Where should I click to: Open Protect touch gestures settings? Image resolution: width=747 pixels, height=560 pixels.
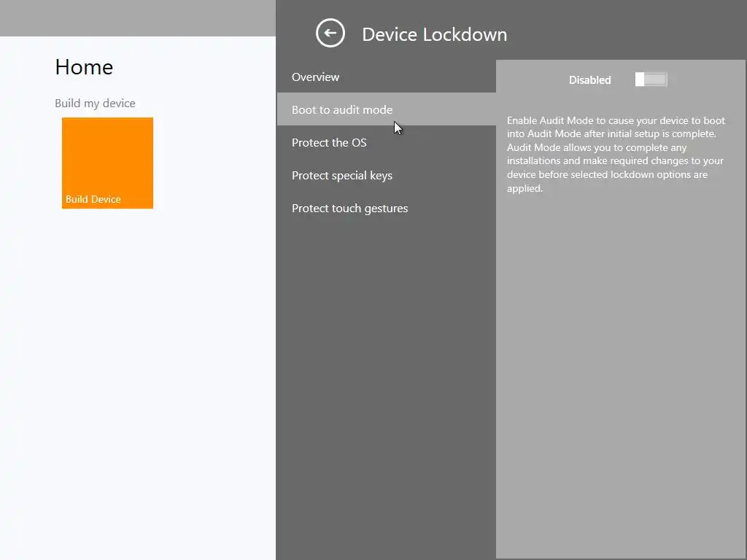349,209
